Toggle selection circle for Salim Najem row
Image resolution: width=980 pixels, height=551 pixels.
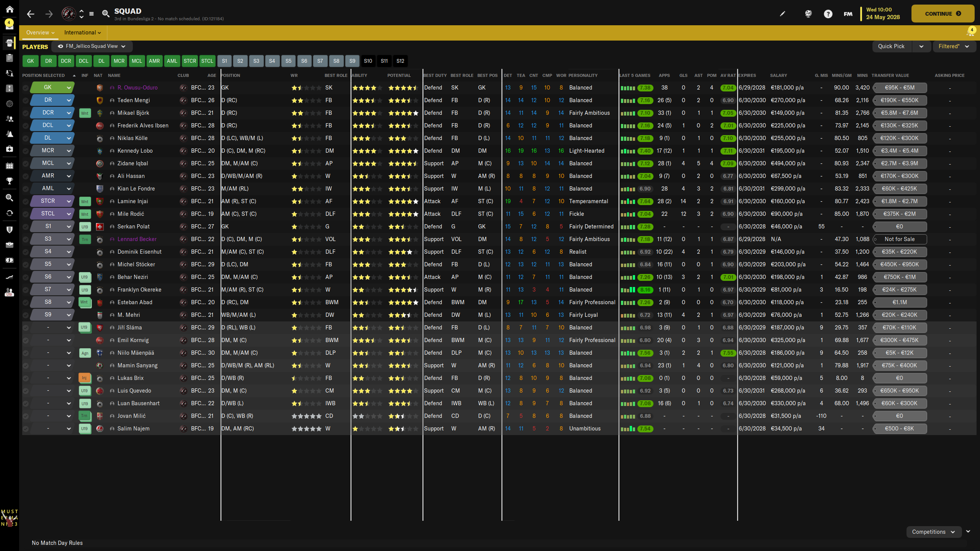click(x=26, y=429)
